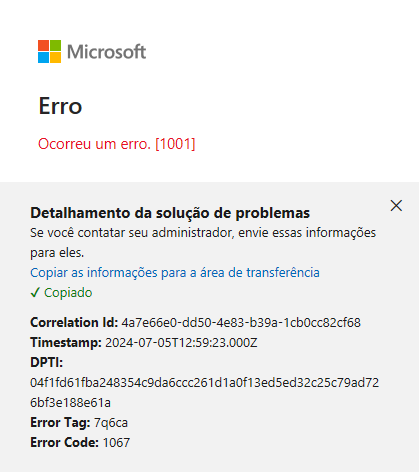
Task: Select the Correlation Id value 4a7e66e0-dd50…
Action: [x=241, y=323]
